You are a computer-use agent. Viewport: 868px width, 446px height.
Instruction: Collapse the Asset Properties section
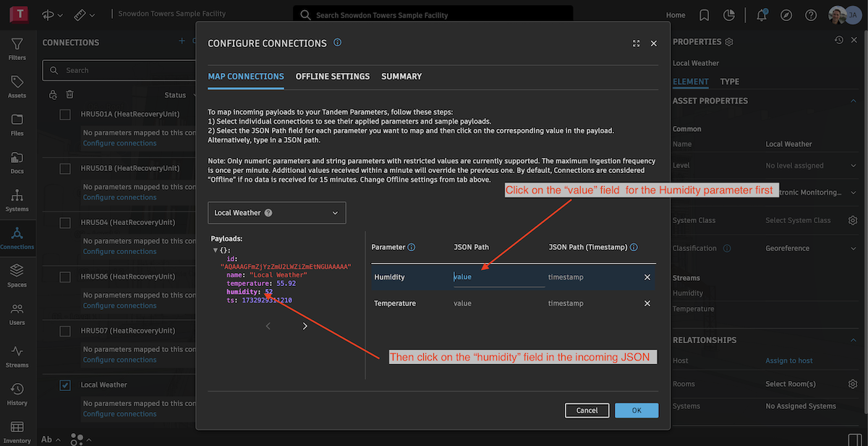click(x=854, y=101)
